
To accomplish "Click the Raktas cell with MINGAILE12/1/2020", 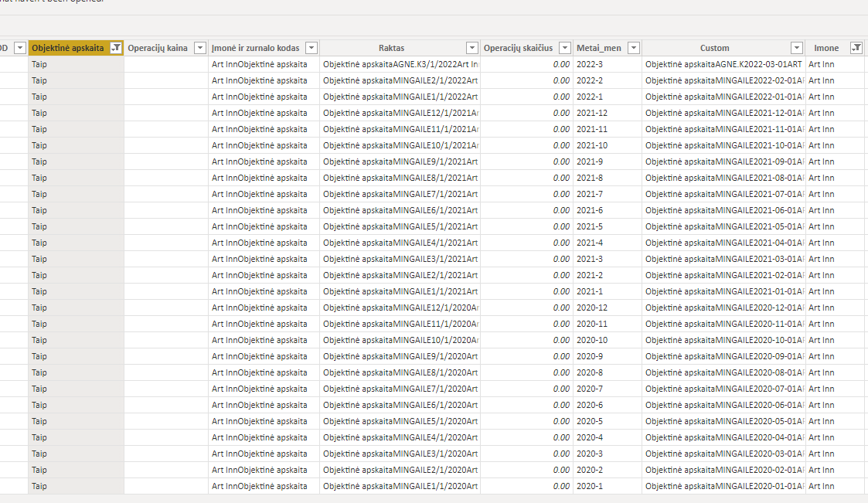I will pos(400,308).
